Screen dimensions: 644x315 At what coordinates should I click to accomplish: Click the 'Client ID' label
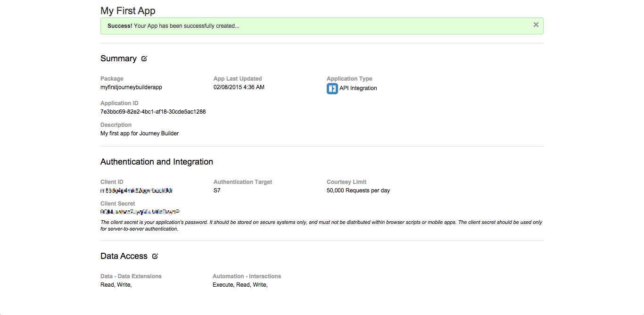112,182
